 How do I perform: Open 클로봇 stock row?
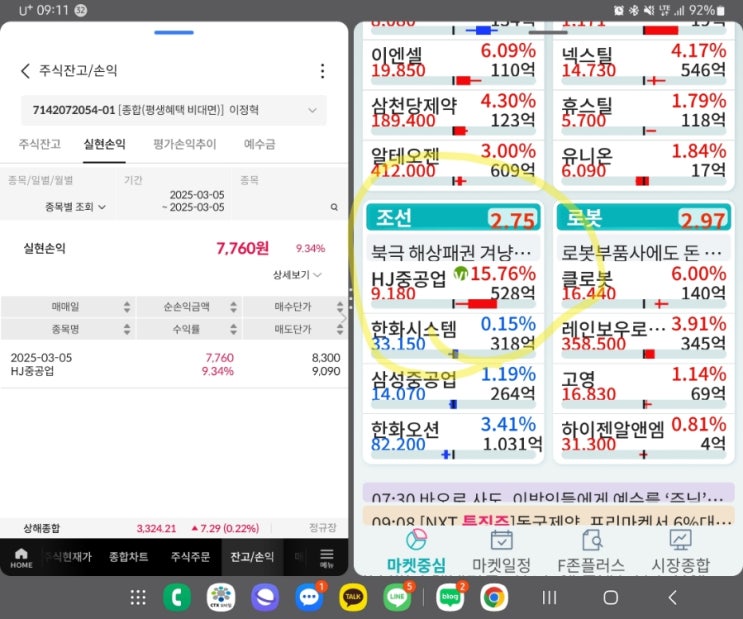[643, 287]
